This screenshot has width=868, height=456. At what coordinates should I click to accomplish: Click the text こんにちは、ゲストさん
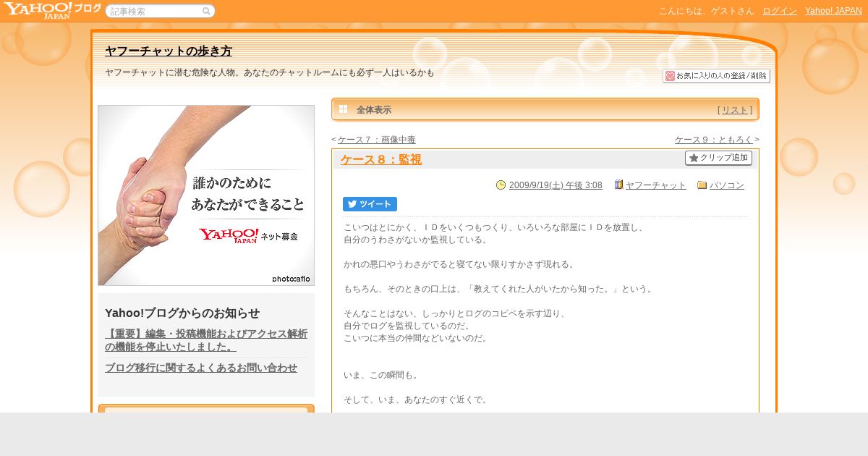[x=706, y=11]
